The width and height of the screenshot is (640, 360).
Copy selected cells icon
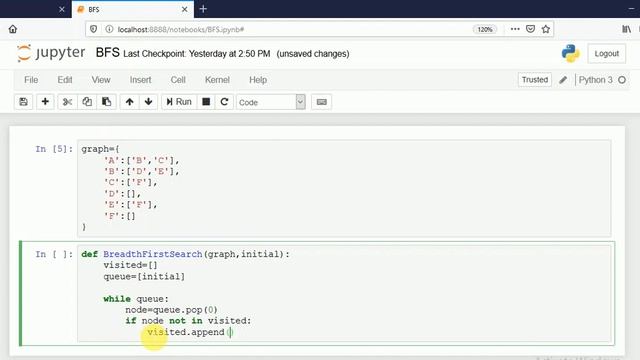click(87, 102)
